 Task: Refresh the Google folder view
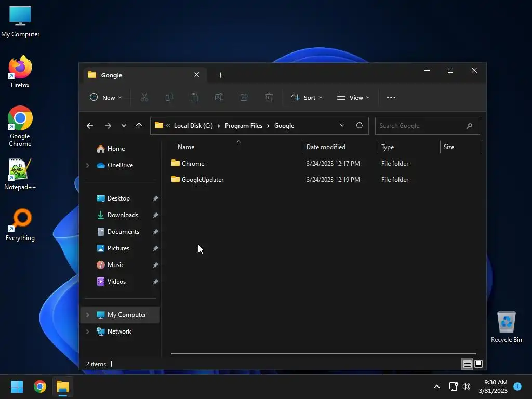click(360, 126)
